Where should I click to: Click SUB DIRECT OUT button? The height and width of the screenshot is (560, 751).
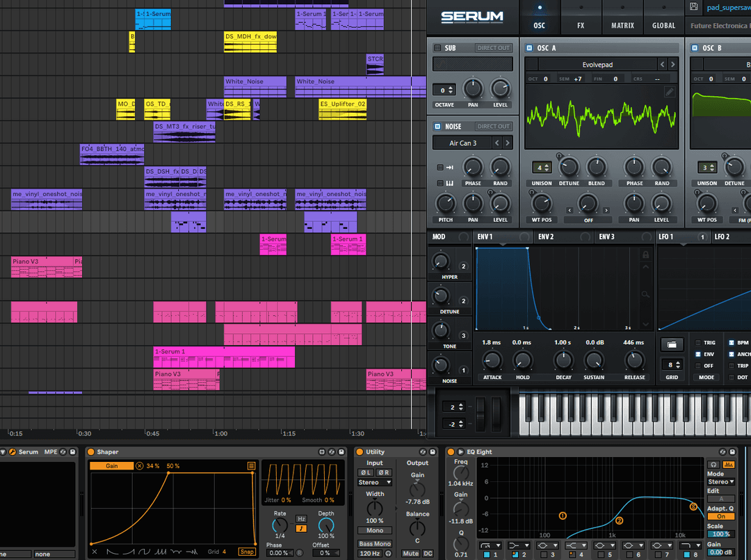click(x=493, y=48)
